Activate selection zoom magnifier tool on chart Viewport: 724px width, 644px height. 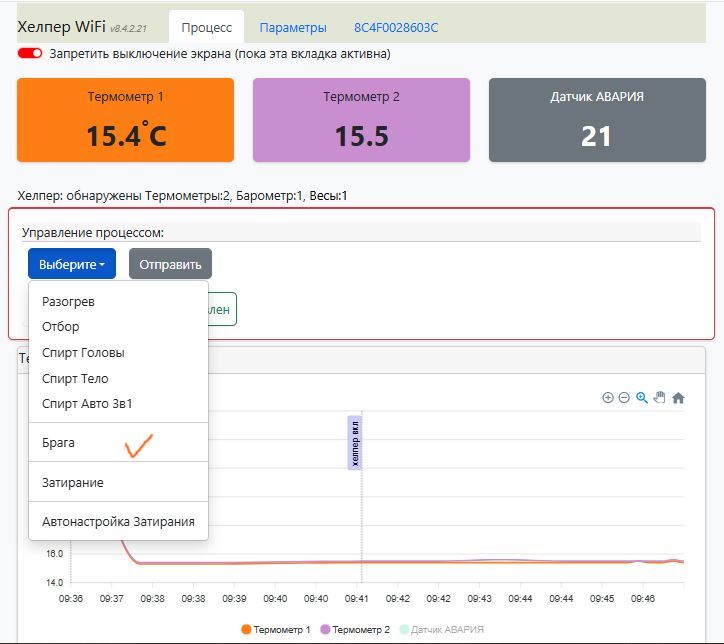point(641,397)
